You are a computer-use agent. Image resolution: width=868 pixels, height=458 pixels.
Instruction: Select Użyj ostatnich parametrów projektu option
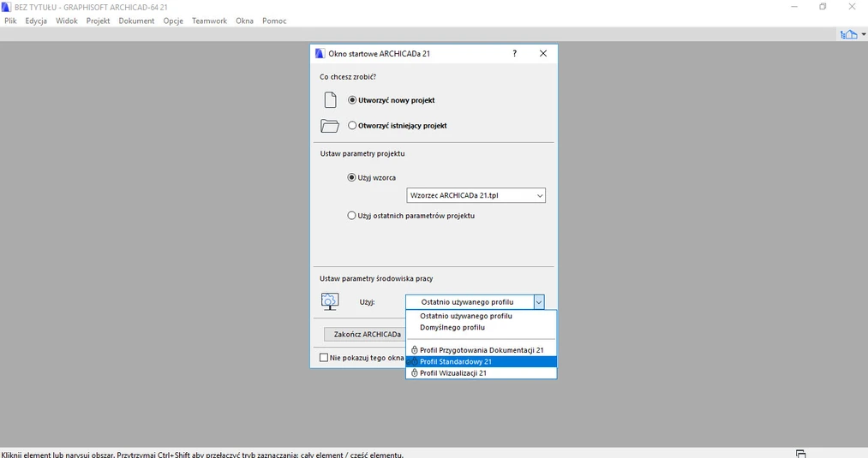(351, 216)
